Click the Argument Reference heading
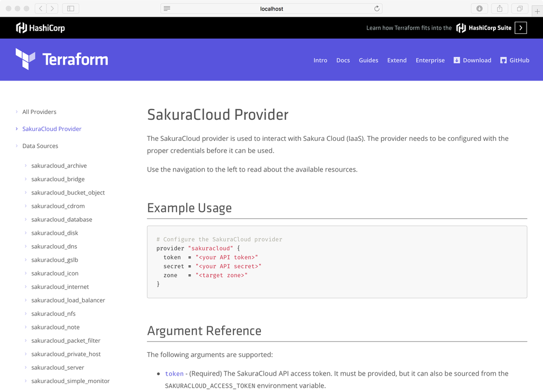Image resolution: width=543 pixels, height=392 pixels. tap(204, 331)
